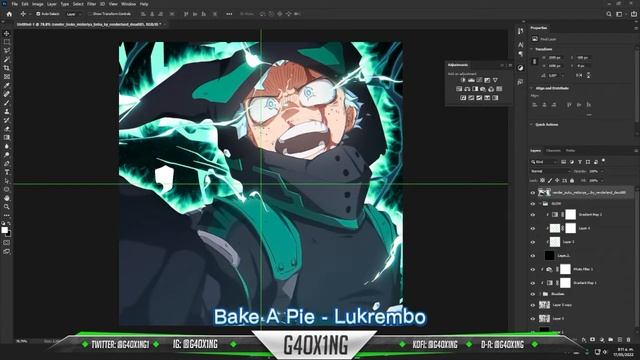Viewport: 640px width, 360px height.
Task: Select the Magic Wand tool
Action: click(7, 59)
